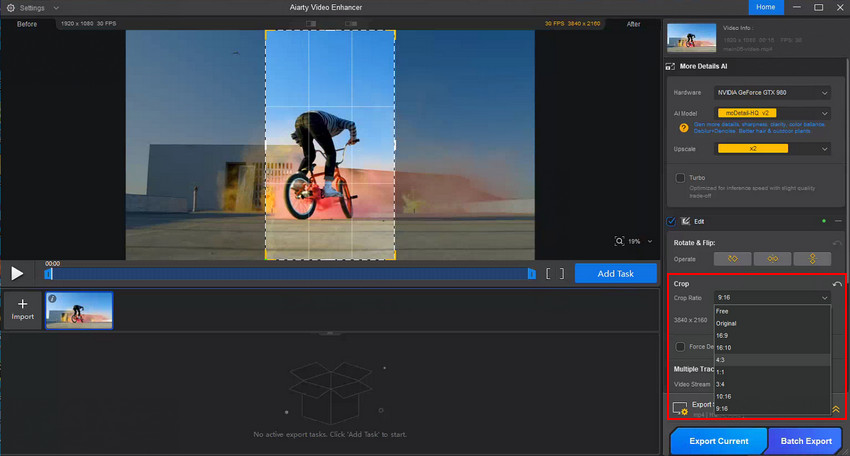This screenshot has width=850, height=456.
Task: Choose Original crop ratio
Action: pyautogui.click(x=772, y=324)
